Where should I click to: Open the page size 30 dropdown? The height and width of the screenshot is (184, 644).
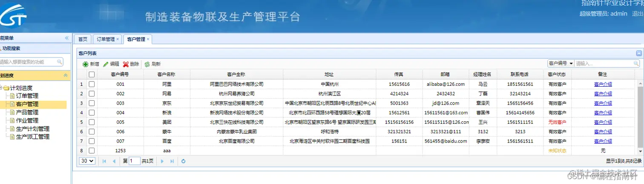tap(88, 161)
